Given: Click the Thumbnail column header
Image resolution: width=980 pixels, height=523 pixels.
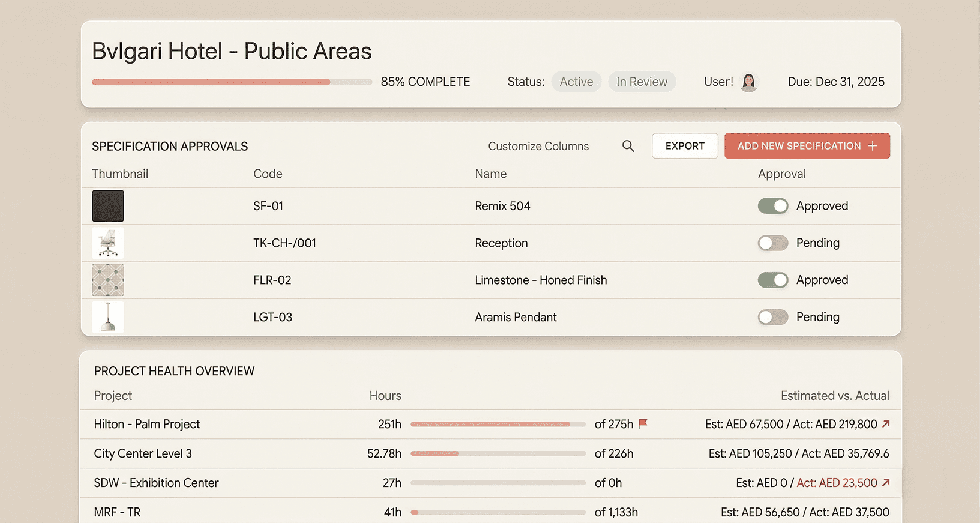Looking at the screenshot, I should coord(120,174).
